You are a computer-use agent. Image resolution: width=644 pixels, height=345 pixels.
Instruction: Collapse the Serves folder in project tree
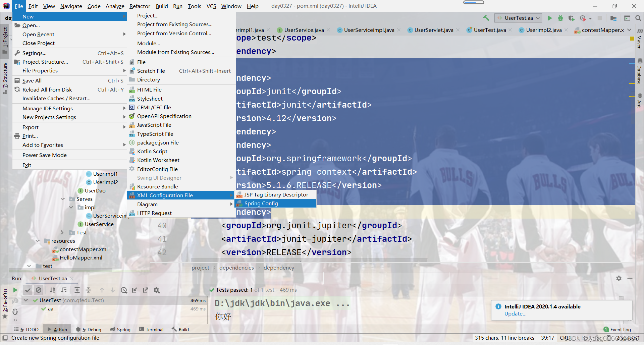click(x=62, y=199)
